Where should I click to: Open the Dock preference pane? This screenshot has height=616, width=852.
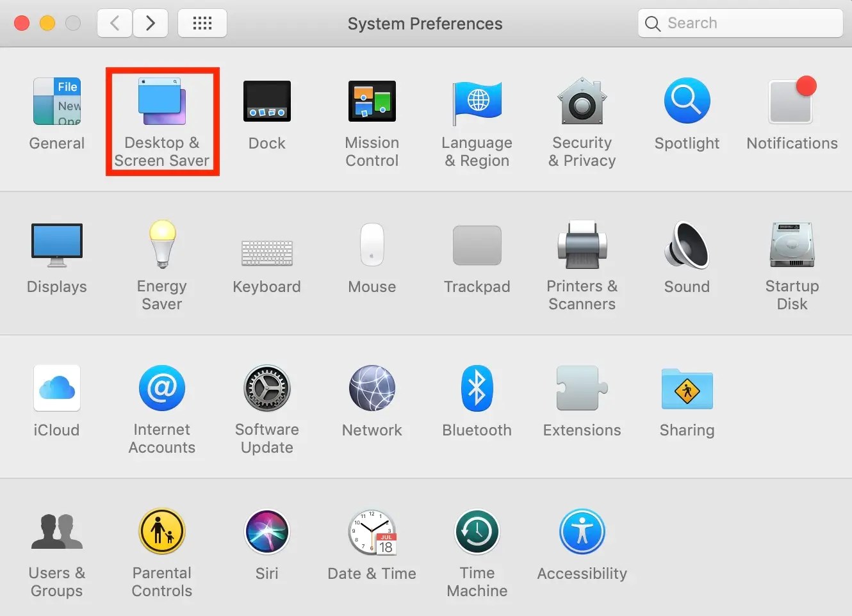point(266,102)
